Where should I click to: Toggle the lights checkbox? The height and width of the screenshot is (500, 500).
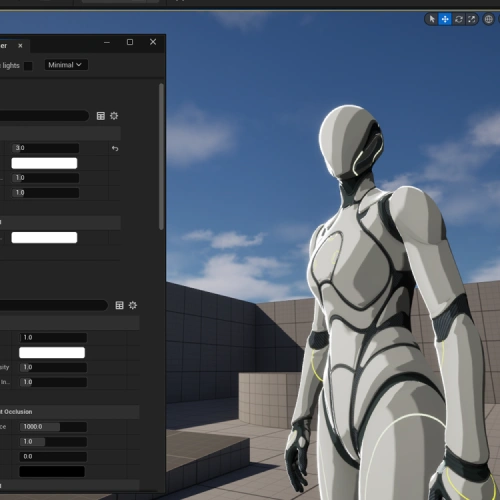click(x=28, y=66)
